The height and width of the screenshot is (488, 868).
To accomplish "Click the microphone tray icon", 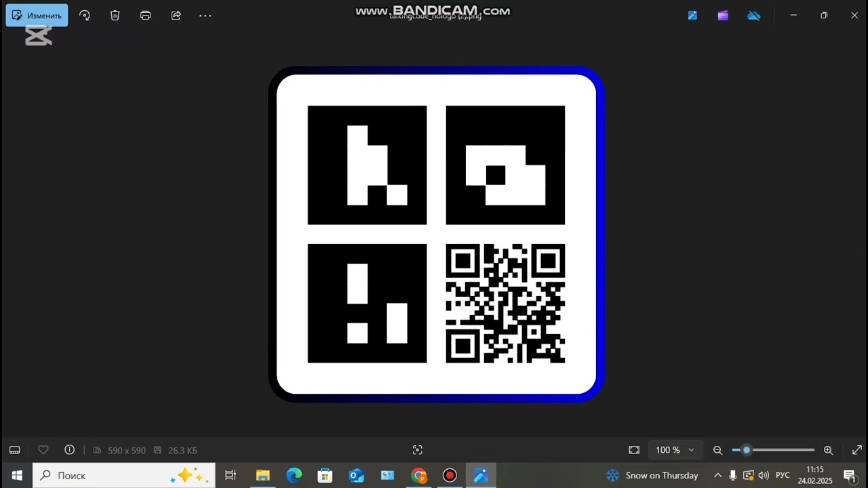I will (733, 475).
